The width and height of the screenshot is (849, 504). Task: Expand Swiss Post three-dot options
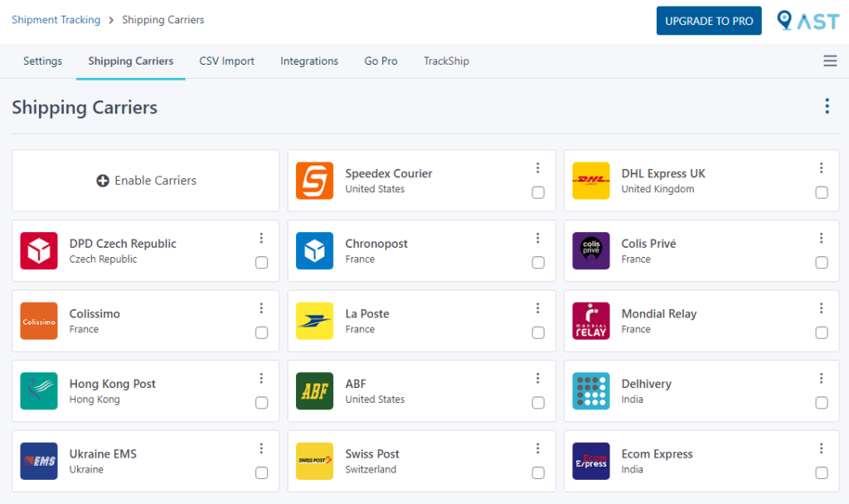pyautogui.click(x=537, y=448)
